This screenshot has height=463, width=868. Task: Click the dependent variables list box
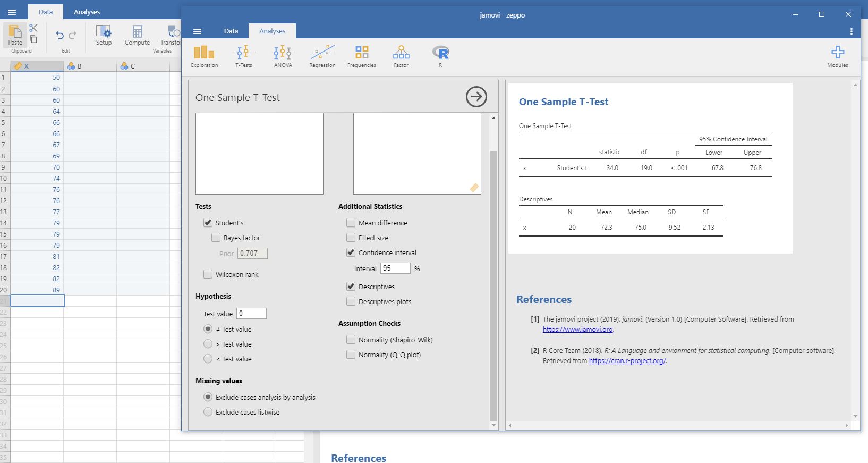[x=417, y=153]
